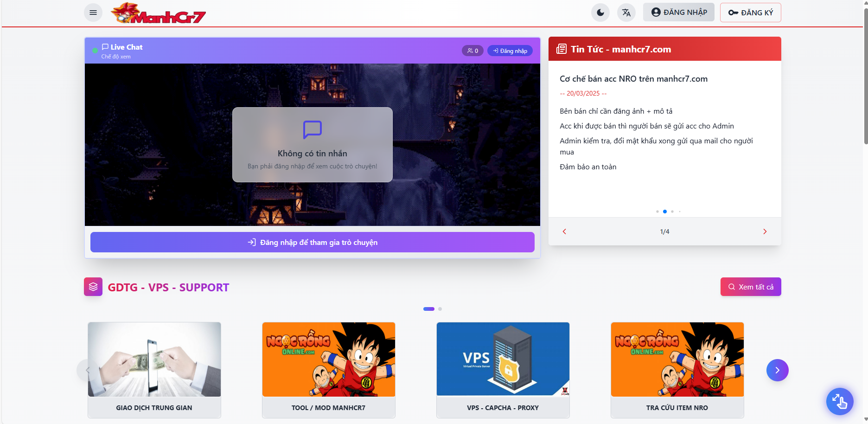Click GDTG - VPS - SUPPORT heading
Screen dimensions: 868x424
(168, 288)
